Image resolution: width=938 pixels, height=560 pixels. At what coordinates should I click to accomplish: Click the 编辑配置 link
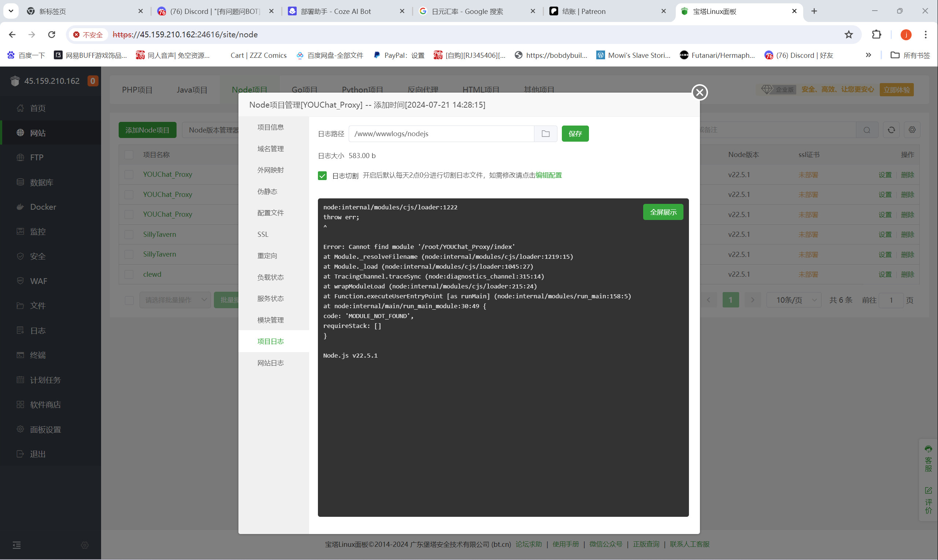(x=548, y=175)
